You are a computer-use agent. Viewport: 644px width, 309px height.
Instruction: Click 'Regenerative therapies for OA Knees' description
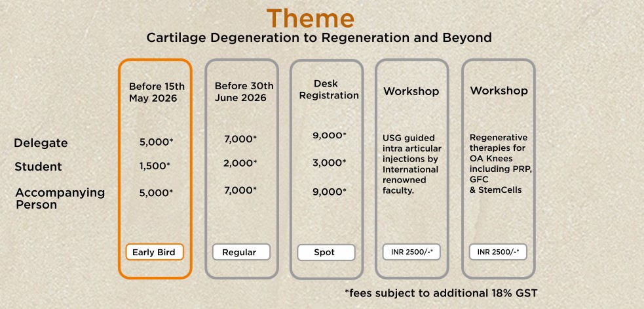pyautogui.click(x=501, y=164)
